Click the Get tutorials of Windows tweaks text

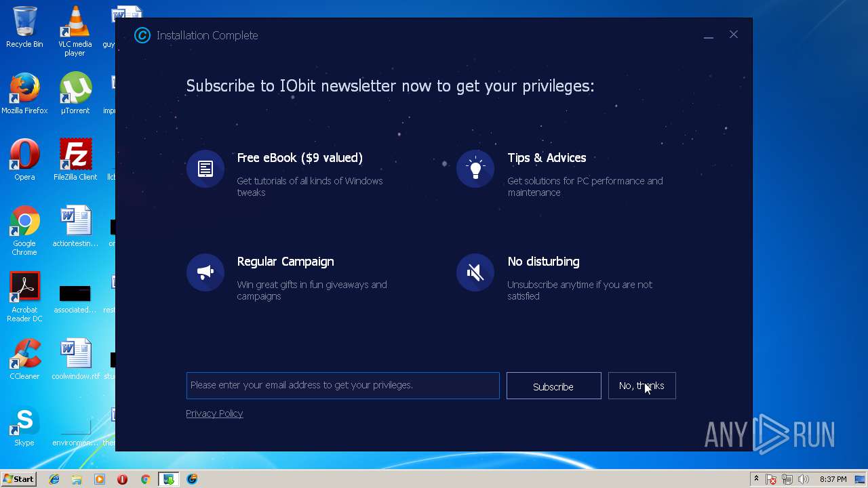[x=310, y=186]
